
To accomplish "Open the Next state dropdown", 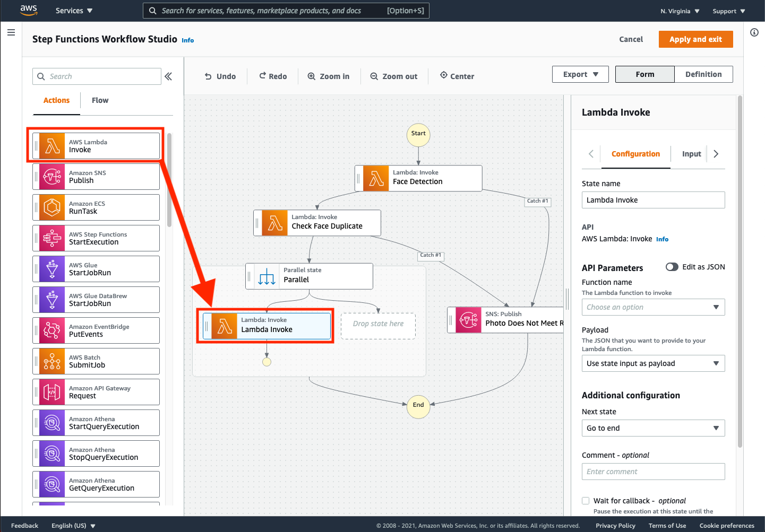I will (x=654, y=428).
